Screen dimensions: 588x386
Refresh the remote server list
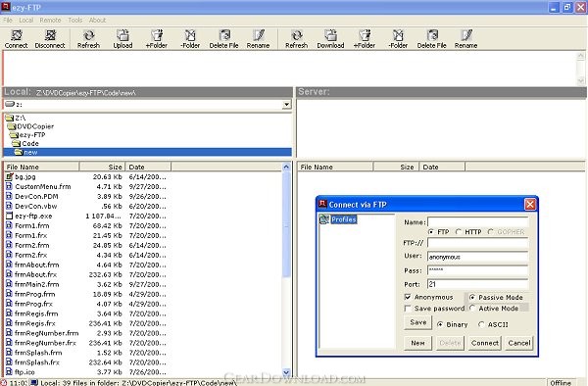296,39
